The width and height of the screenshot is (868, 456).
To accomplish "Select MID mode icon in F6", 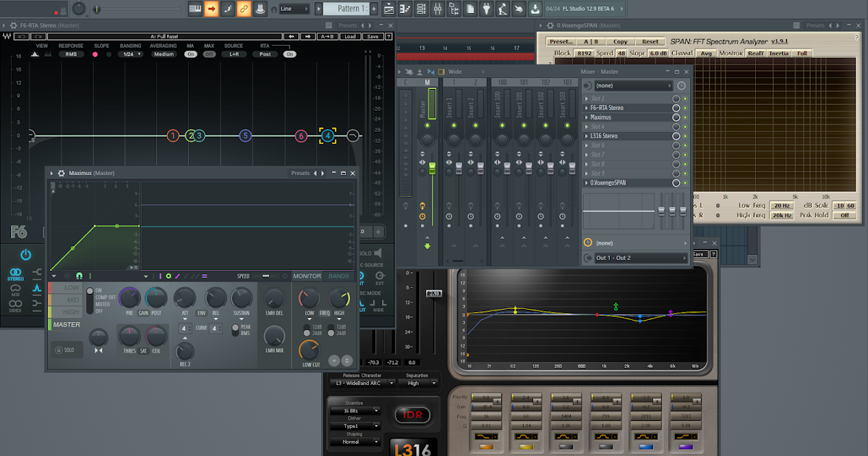I will [15, 290].
